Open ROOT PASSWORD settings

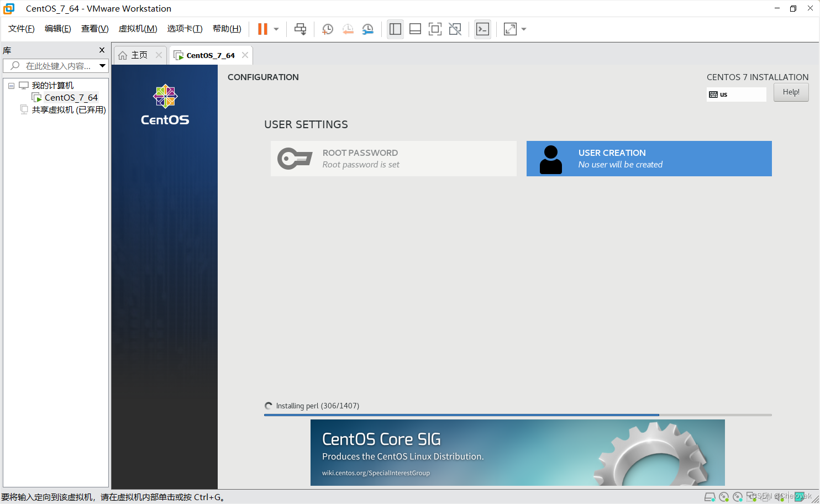[x=393, y=159]
